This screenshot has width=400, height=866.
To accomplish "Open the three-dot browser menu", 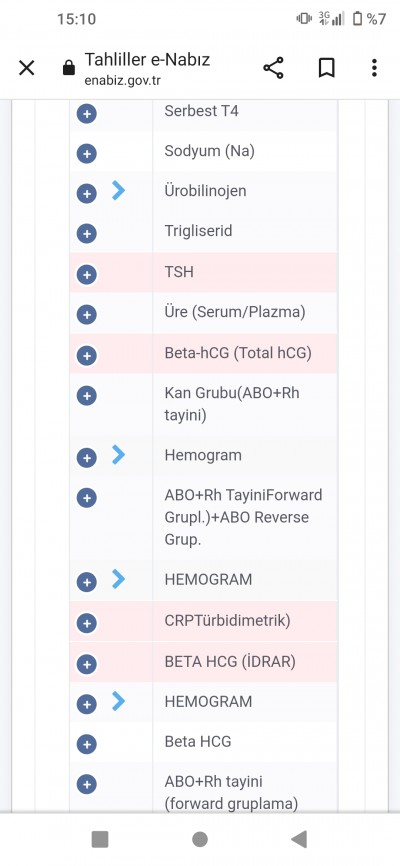I will coord(374,68).
